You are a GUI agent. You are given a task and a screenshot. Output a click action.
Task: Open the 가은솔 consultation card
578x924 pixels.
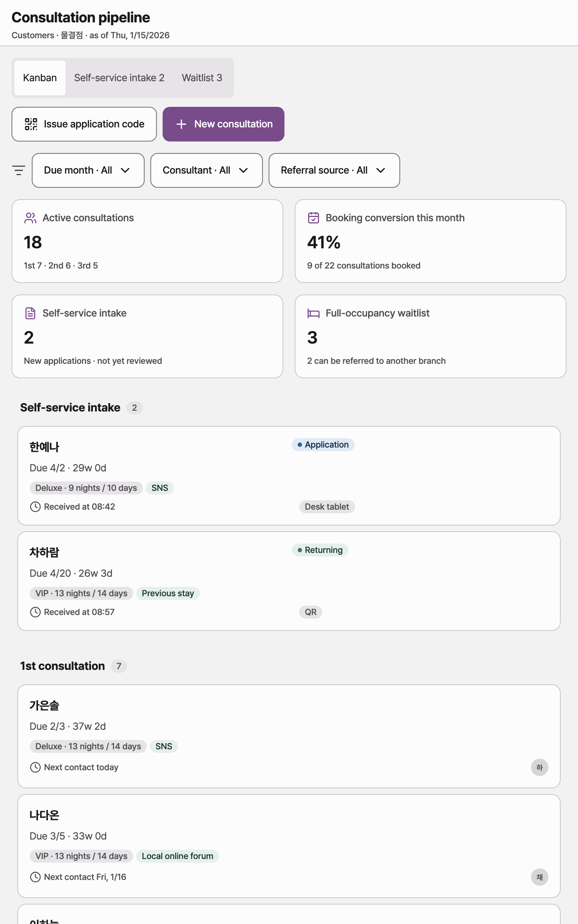pyautogui.click(x=289, y=736)
